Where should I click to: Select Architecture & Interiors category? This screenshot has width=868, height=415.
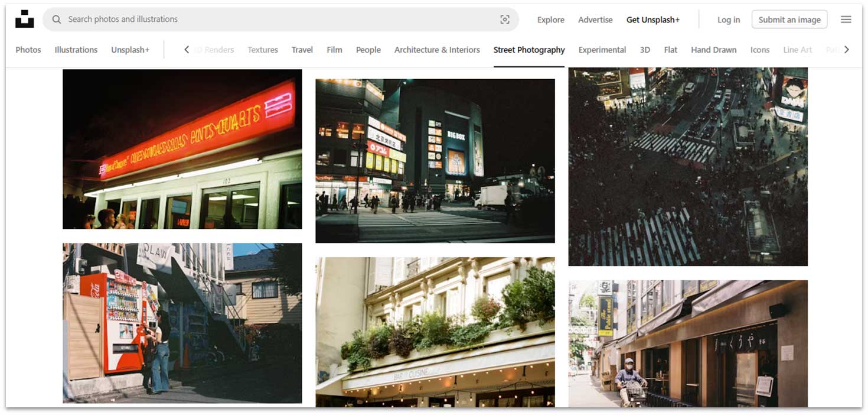[x=437, y=50]
